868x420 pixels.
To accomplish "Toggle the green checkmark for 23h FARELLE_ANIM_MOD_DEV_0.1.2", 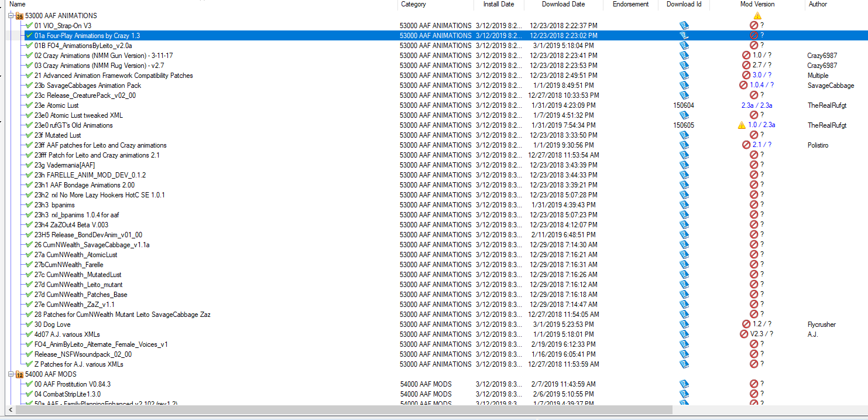I will point(29,175).
